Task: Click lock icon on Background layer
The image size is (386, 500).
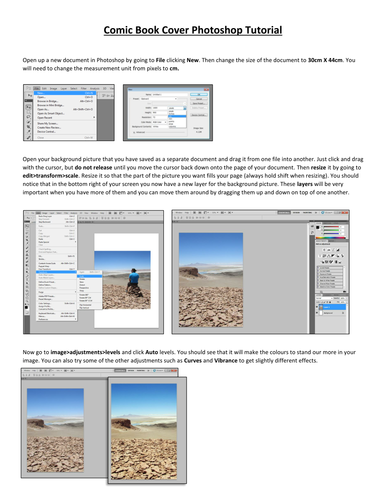Action: (343, 313)
